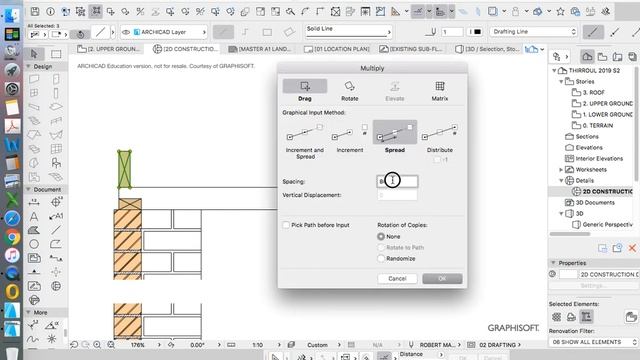Collapse the Details node in Navigator

tap(561, 180)
